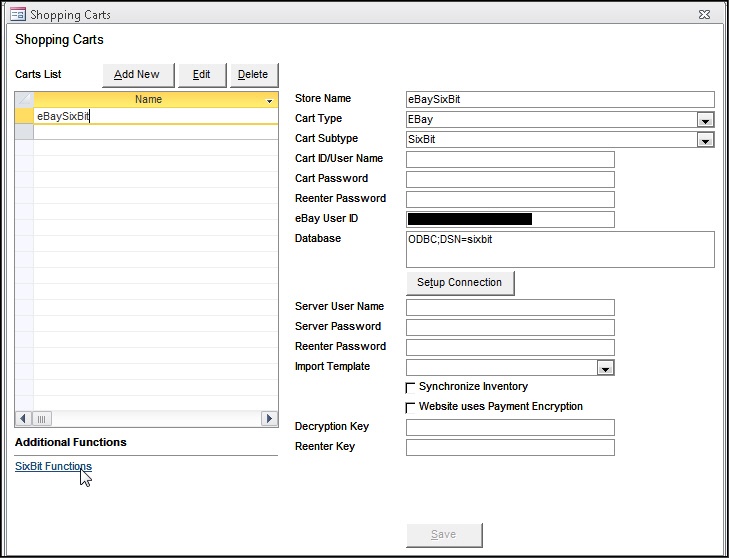729x558 pixels.
Task: Click the left scroll arrow of carts list
Action: [23, 418]
